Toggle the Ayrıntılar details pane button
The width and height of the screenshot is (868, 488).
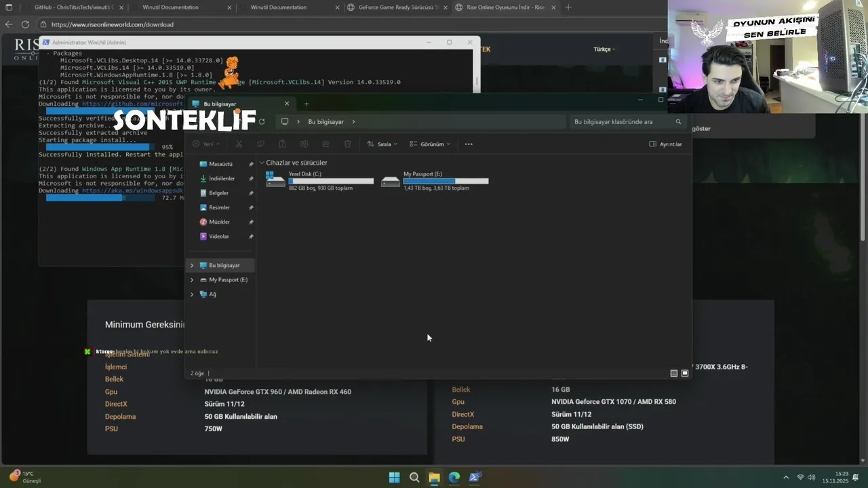pos(665,144)
